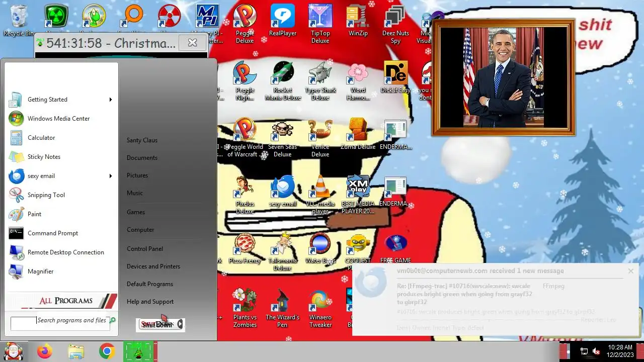Open the Peggle Deluxe desktop shortcut
This screenshot has height=362, width=644.
[245, 24]
